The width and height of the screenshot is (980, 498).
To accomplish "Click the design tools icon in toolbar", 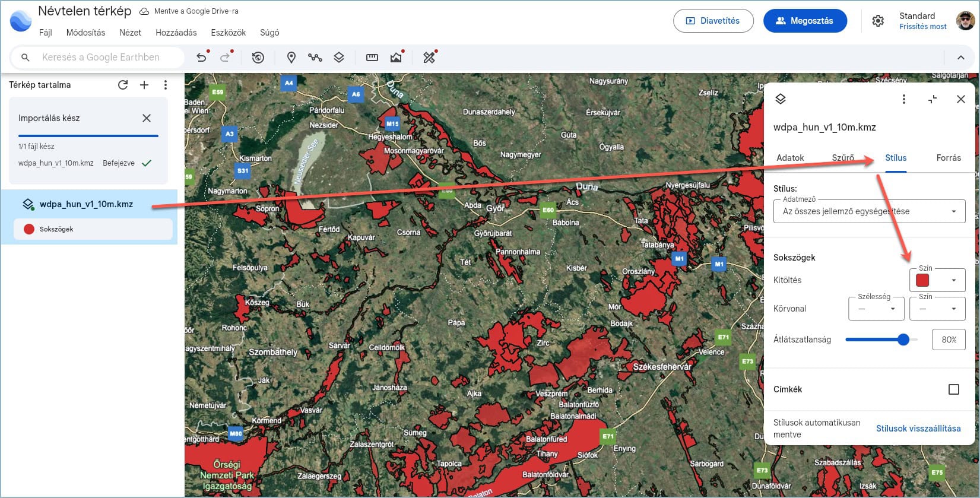I will tap(429, 58).
